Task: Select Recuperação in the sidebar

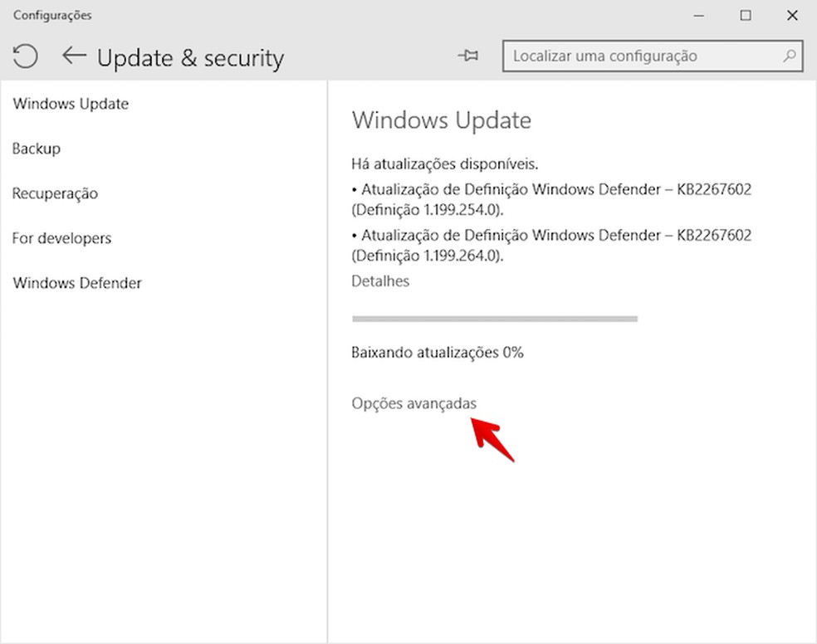Action: [54, 193]
